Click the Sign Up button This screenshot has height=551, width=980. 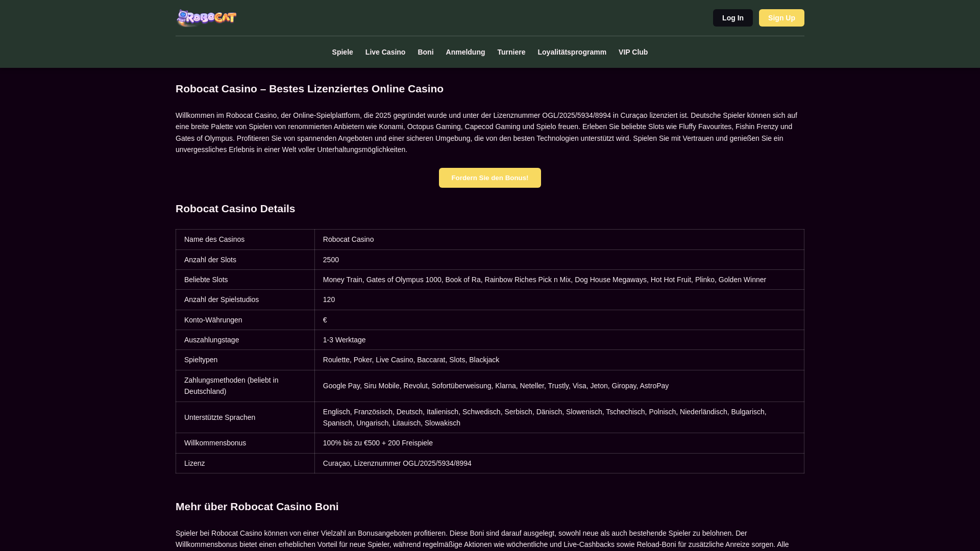click(x=781, y=18)
